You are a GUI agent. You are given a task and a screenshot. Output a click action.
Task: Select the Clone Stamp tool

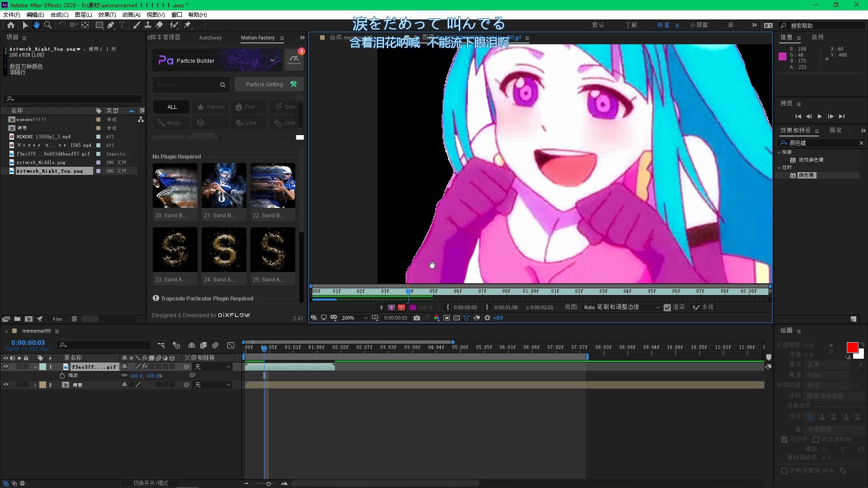(x=148, y=25)
